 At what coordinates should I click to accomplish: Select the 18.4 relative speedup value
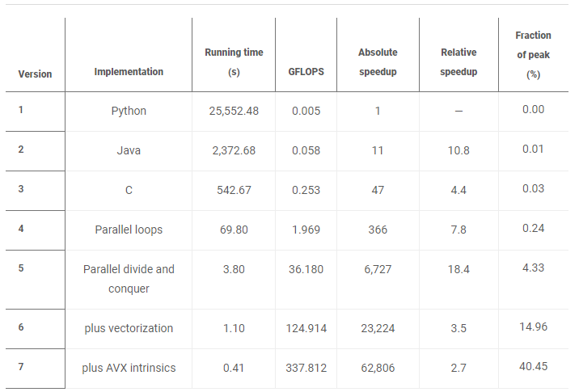(x=459, y=268)
